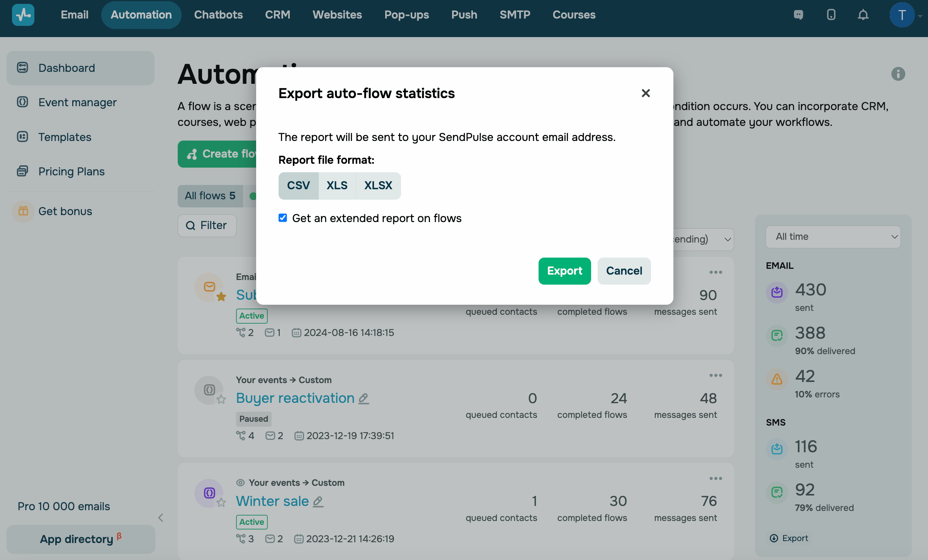Click the info icon near page title
Image resolution: width=928 pixels, height=560 pixels.
pyautogui.click(x=898, y=74)
